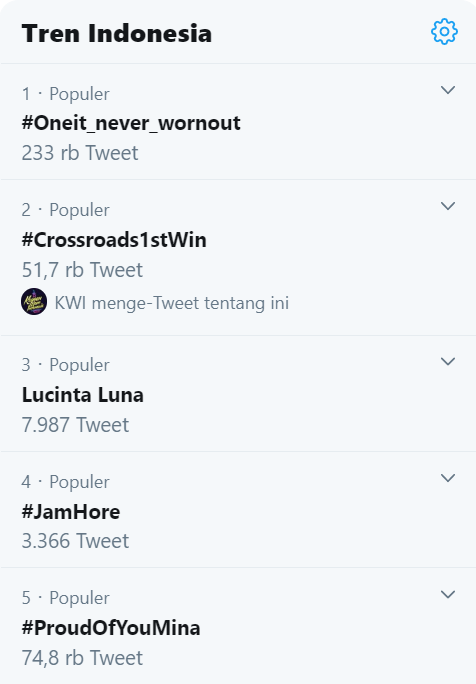The image size is (476, 684).
Task: Select the 7.987 Tweet count
Action: pos(75,425)
